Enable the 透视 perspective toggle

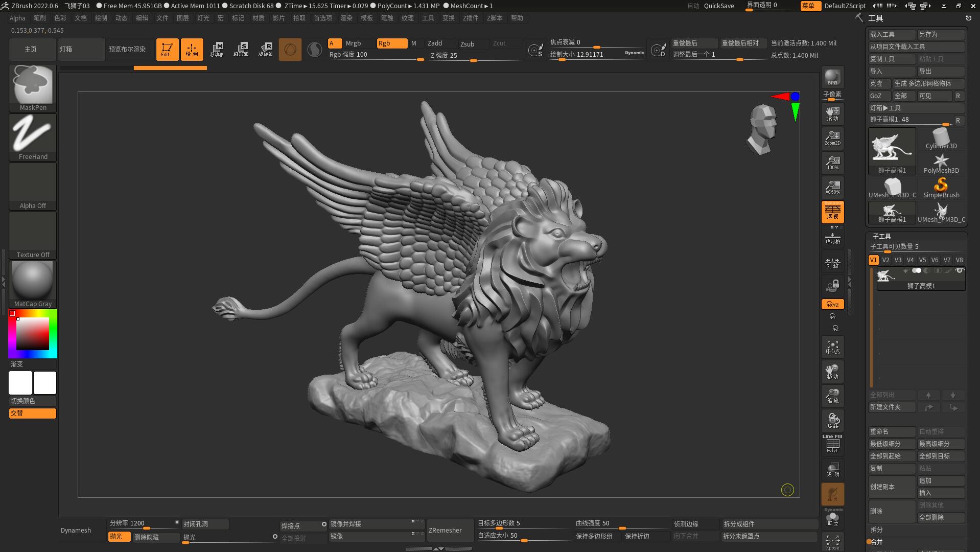[x=832, y=211]
